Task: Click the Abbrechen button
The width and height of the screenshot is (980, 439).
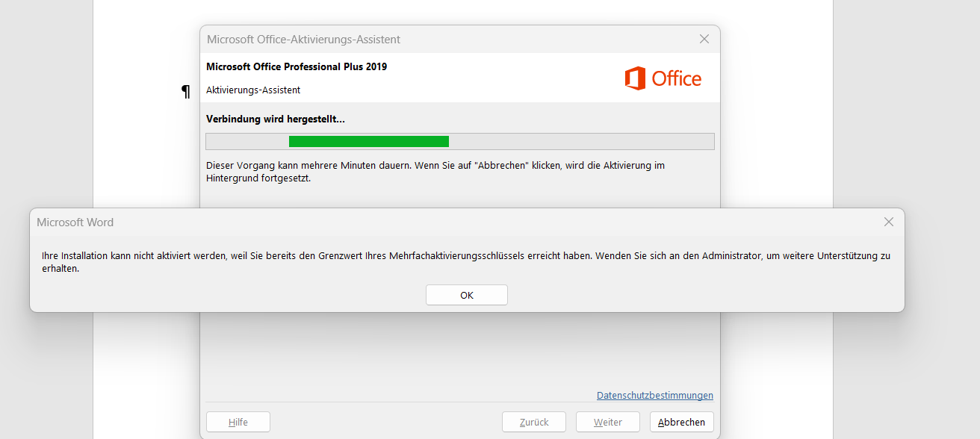Action: click(x=681, y=422)
